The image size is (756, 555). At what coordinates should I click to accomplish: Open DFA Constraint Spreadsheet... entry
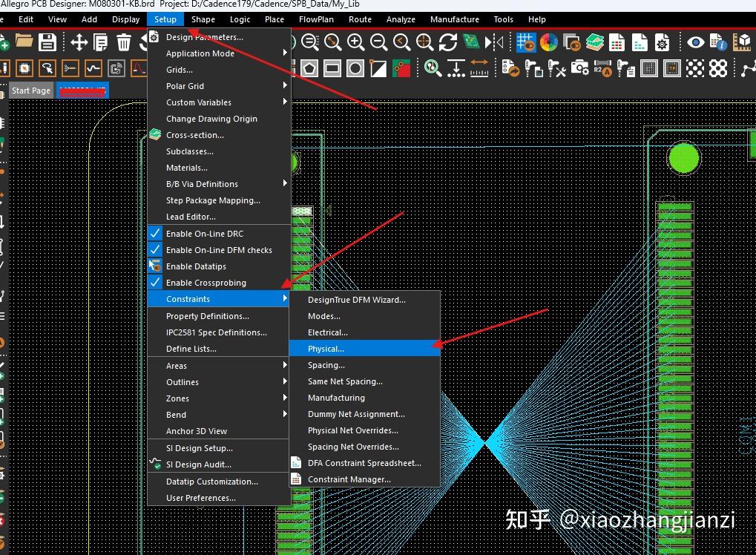point(364,463)
